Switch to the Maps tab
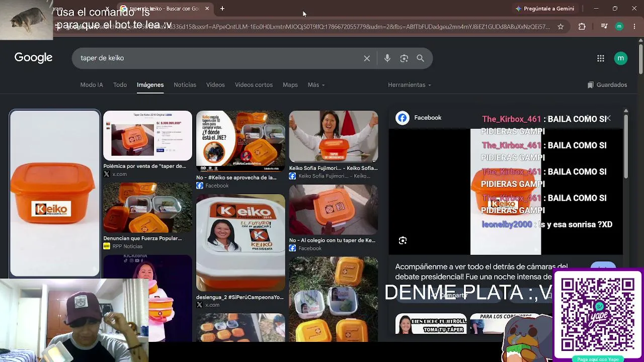Viewport: 644px width, 362px height. coord(290,85)
